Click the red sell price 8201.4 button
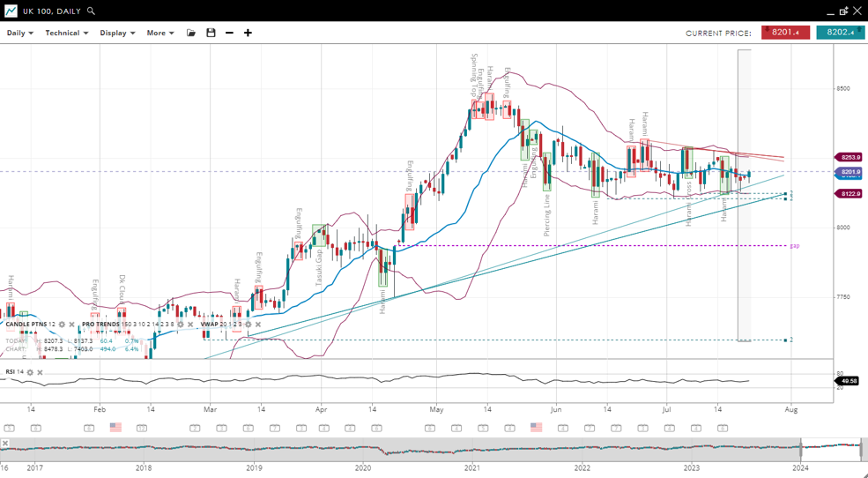Screen dimensions: 868x478 pyautogui.click(x=785, y=33)
